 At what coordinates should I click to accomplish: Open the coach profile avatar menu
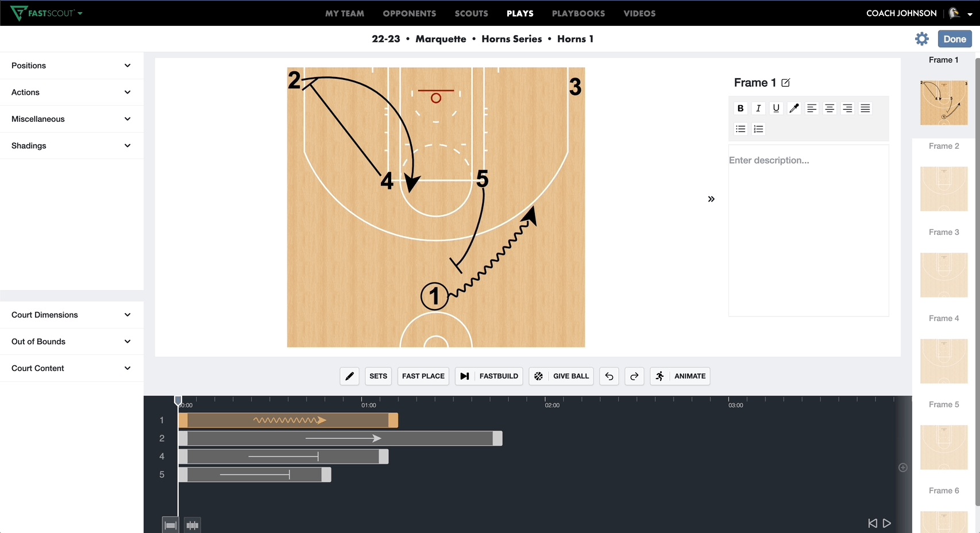coord(954,13)
